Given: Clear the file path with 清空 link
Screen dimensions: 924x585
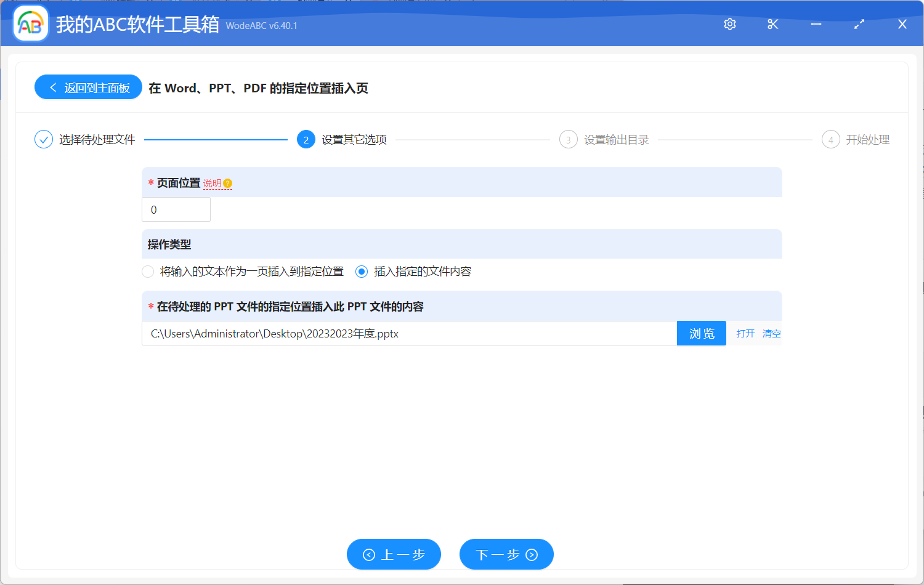Looking at the screenshot, I should (771, 333).
